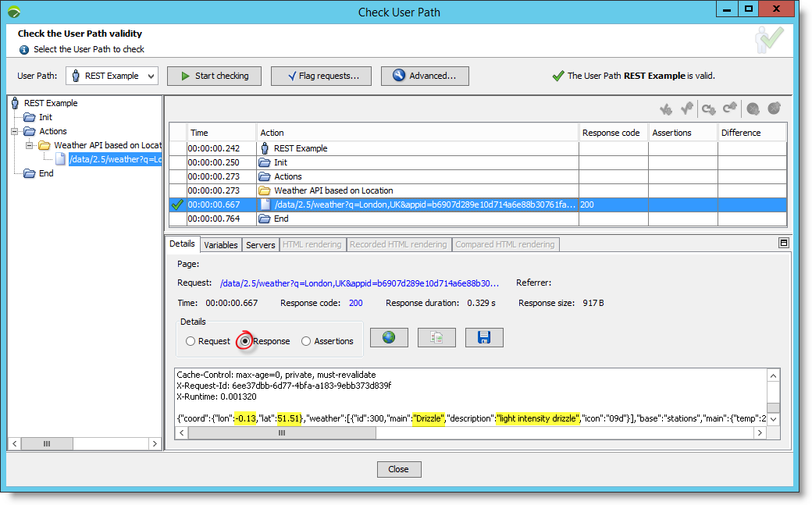Click the compare documents icon button

click(x=436, y=337)
